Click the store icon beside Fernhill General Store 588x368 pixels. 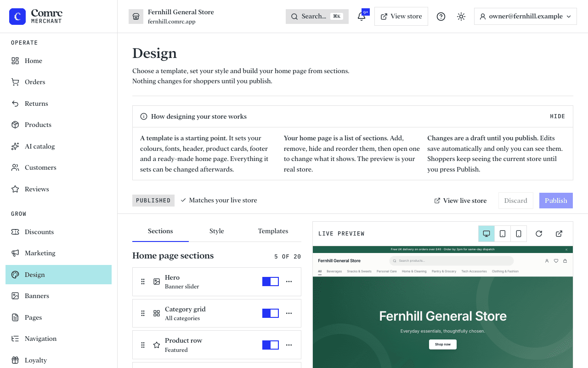coord(136,17)
